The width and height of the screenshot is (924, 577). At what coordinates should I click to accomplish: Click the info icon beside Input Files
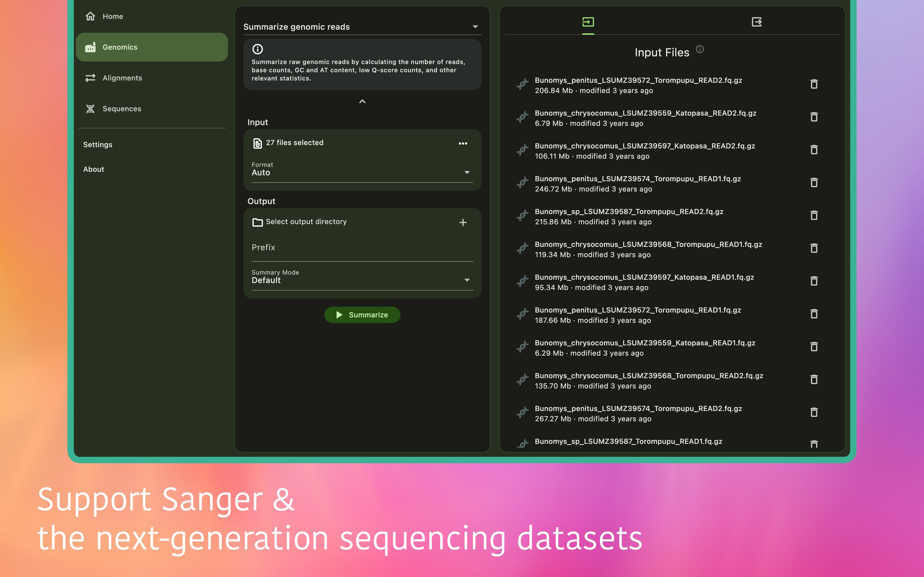699,49
